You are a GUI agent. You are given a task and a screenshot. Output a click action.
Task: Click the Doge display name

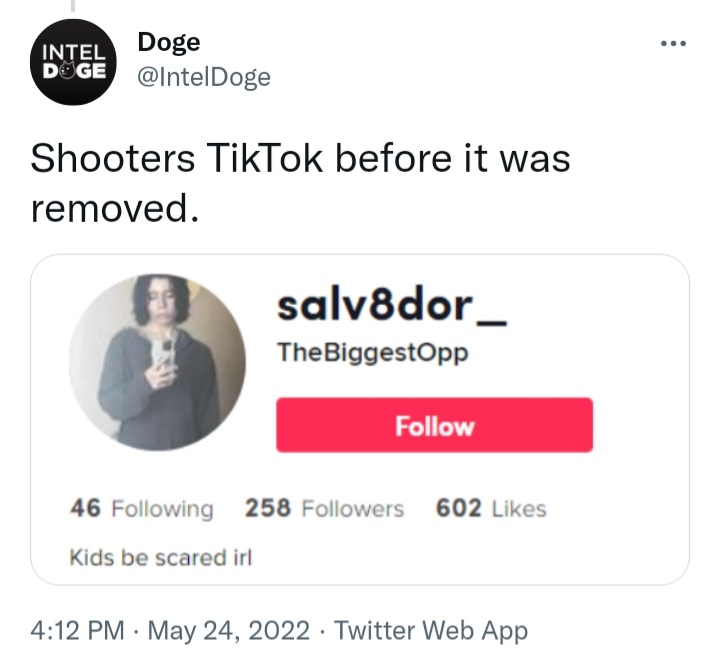click(x=169, y=42)
